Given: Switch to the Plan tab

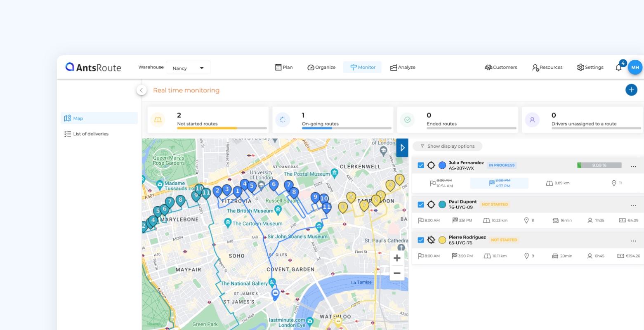Looking at the screenshot, I should coord(284,67).
